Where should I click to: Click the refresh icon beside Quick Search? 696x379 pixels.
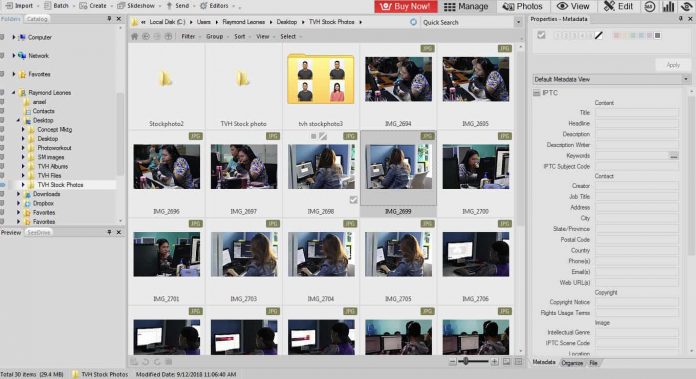point(413,22)
